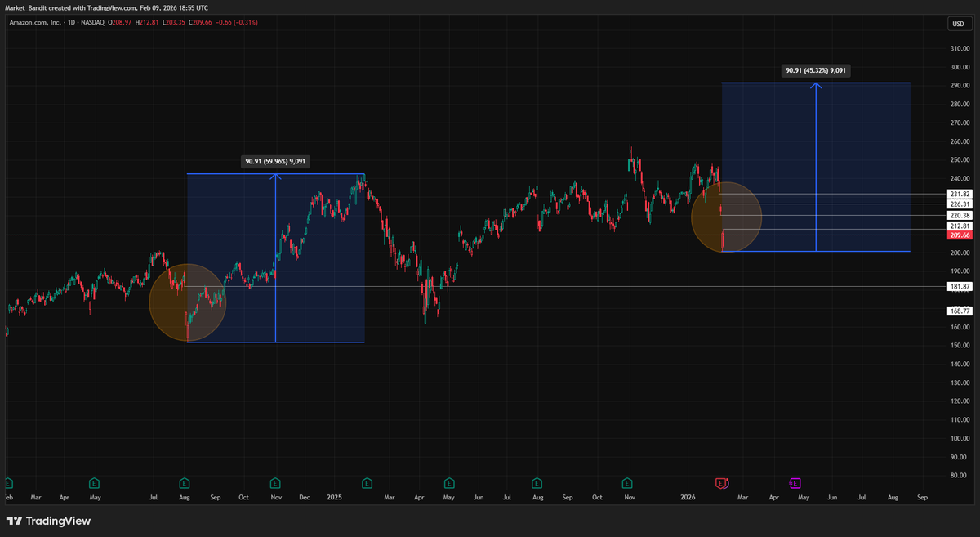Select the August 2025 earnings badge icon
Viewport: 980px width, 537px height.
coord(537,482)
